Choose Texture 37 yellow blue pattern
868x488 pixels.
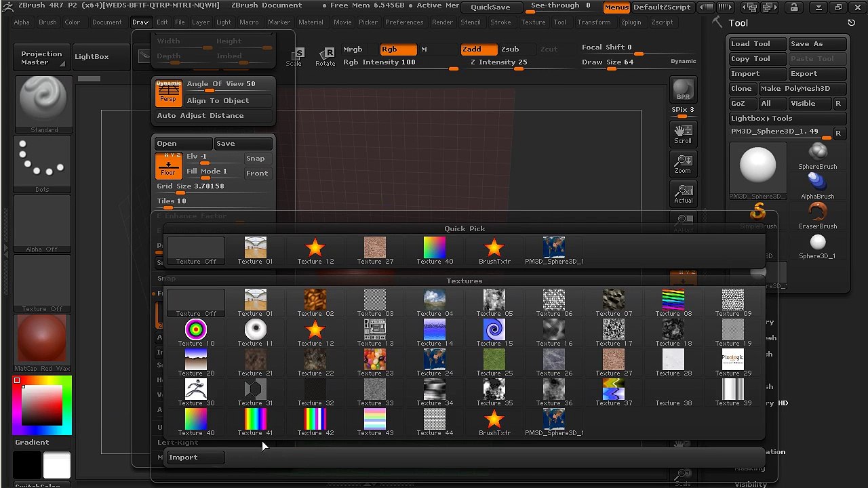(614, 392)
